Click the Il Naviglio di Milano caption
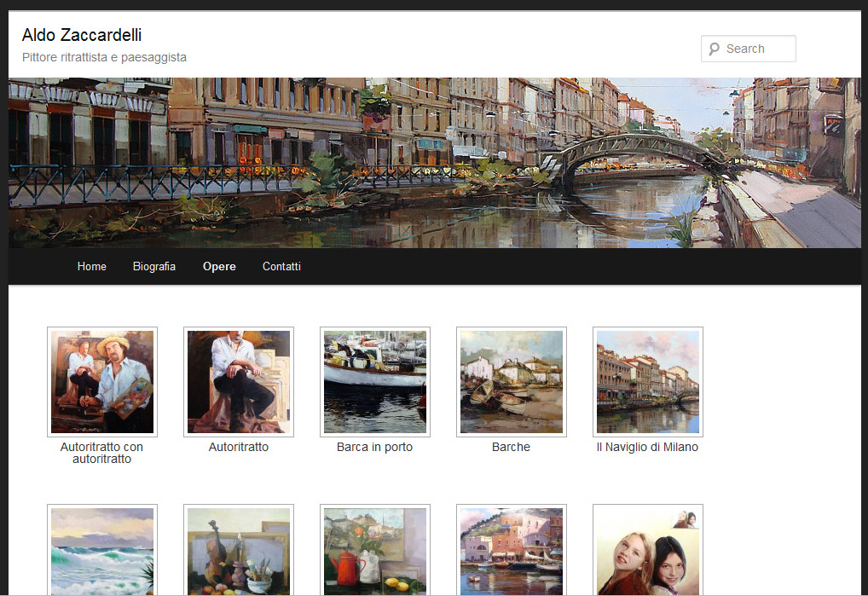This screenshot has width=868, height=596. 647,447
